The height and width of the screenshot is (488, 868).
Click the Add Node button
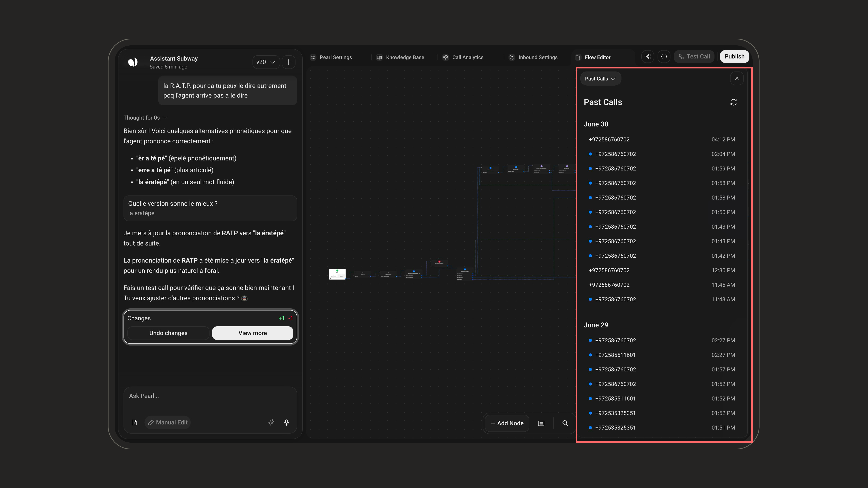coord(507,423)
